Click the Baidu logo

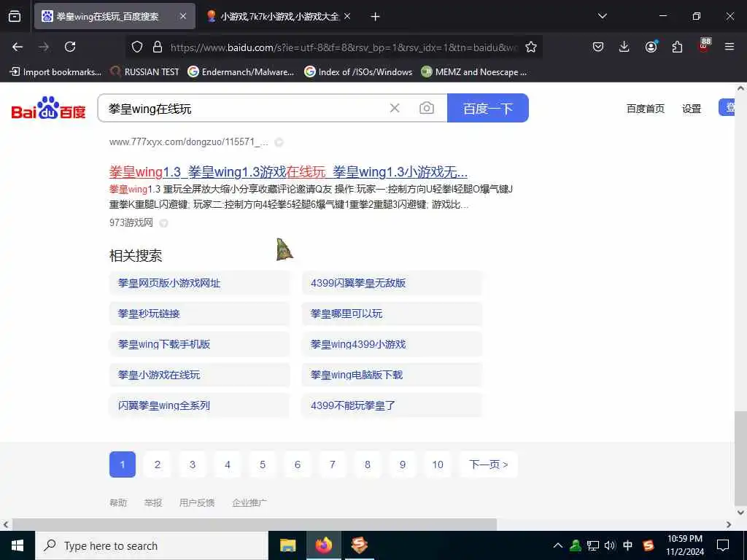click(49, 108)
